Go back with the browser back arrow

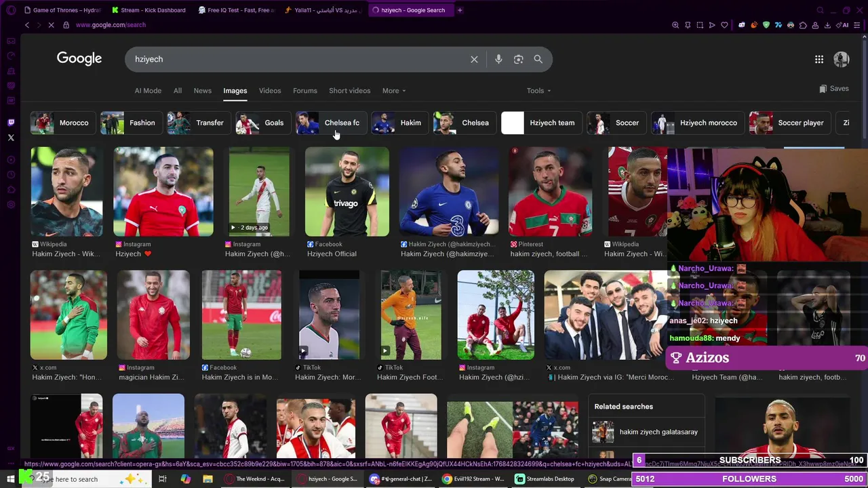point(27,25)
